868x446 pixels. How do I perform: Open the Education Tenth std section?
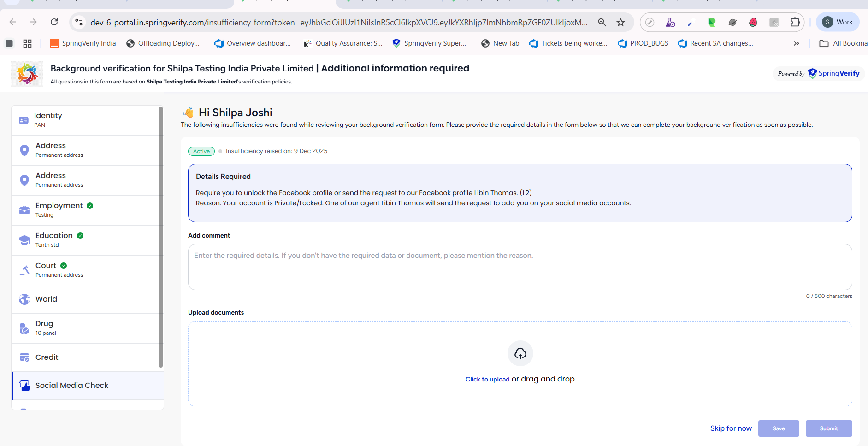(x=54, y=240)
